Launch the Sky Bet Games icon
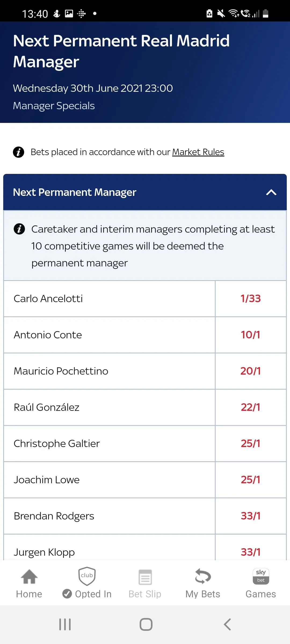The image size is (290, 644). tap(261, 576)
